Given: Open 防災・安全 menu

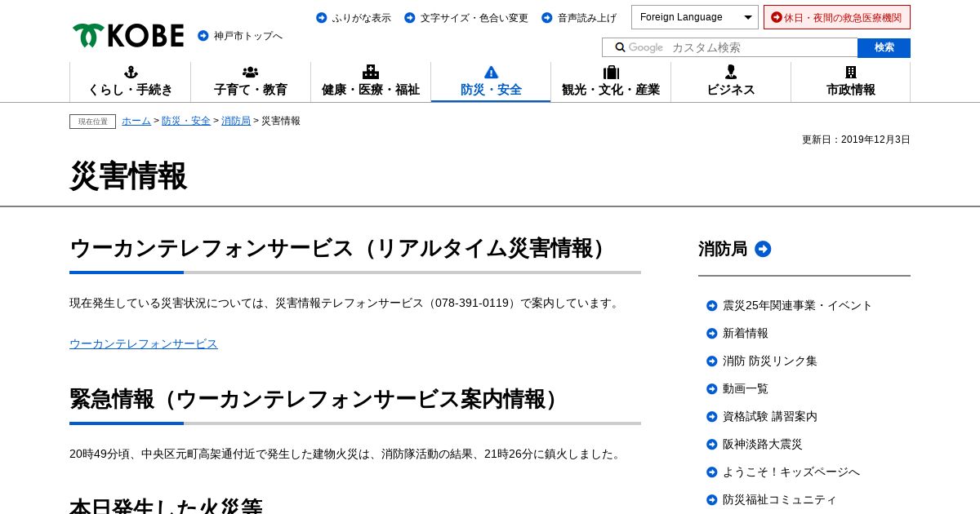Looking at the screenshot, I should pyautogui.click(x=491, y=82).
